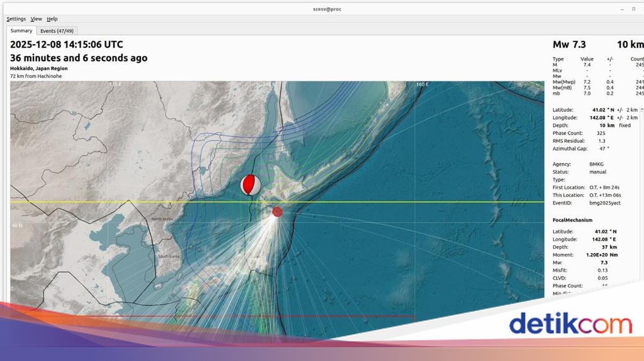The width and height of the screenshot is (644, 361).
Task: Click the Hokkaido, Japan Region label
Action: [39, 68]
